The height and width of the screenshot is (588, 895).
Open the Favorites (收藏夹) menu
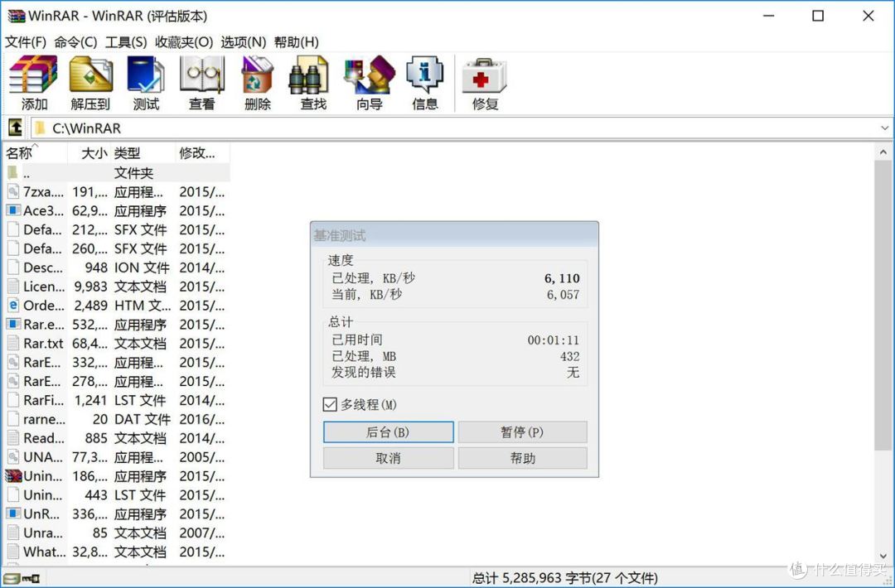tap(184, 42)
